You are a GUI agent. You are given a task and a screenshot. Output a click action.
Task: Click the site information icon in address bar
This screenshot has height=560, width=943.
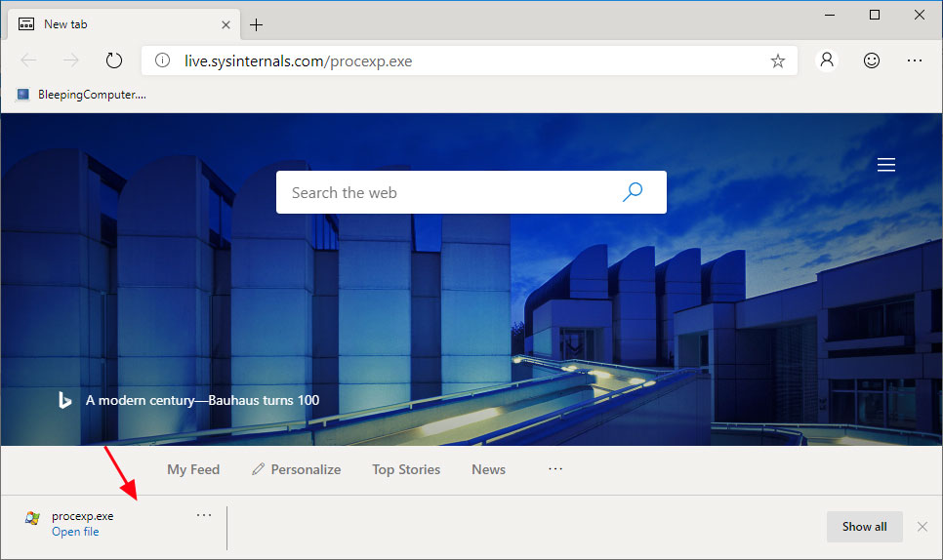pyautogui.click(x=162, y=60)
